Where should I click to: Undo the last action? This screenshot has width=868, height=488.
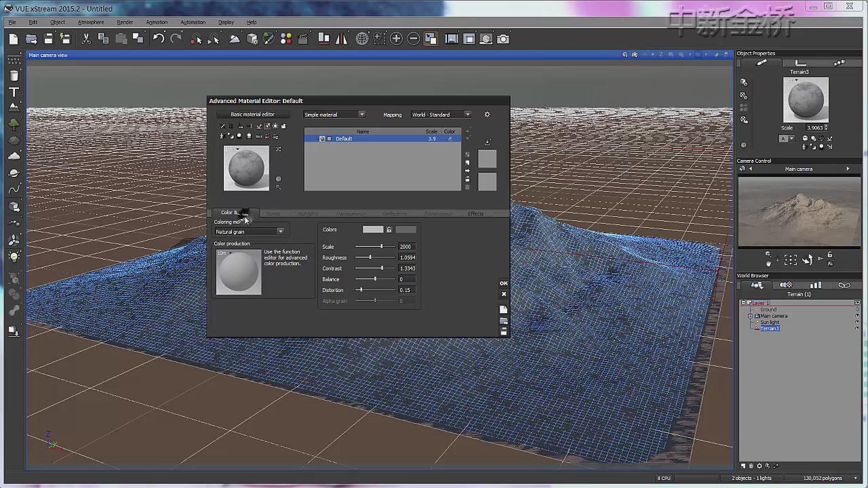coord(159,39)
